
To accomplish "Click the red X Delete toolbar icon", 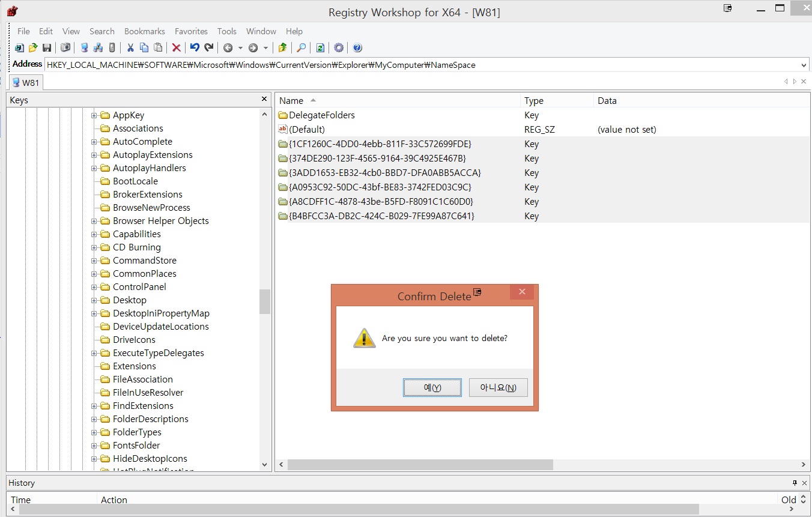I will tap(177, 48).
